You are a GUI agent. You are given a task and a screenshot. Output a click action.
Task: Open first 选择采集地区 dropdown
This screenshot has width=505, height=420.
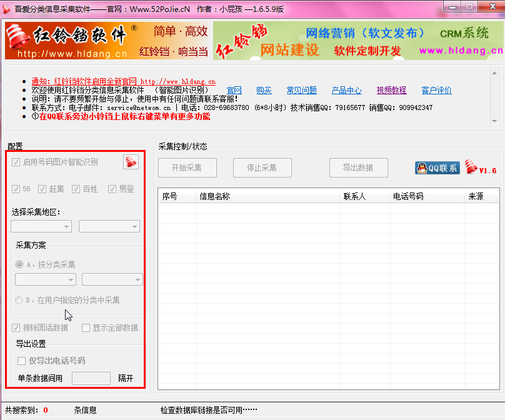41,226
